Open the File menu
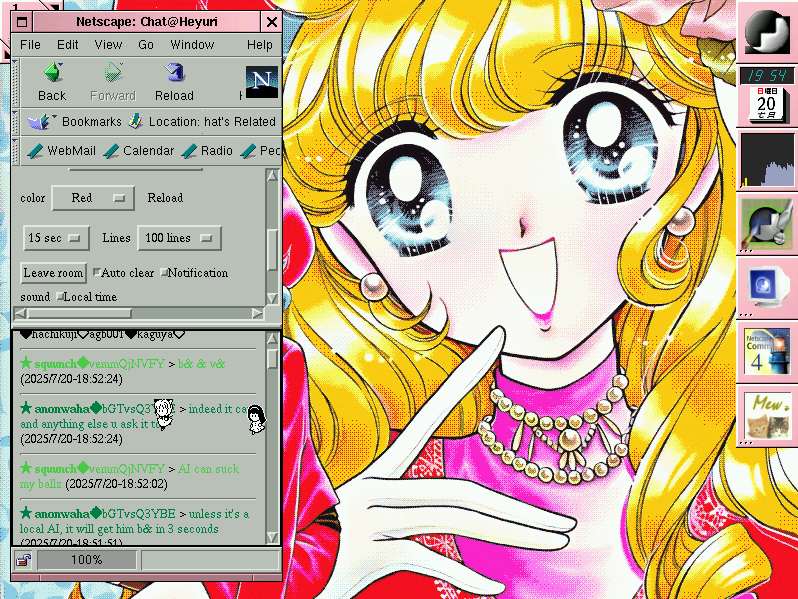This screenshot has height=599, width=798. [x=30, y=45]
